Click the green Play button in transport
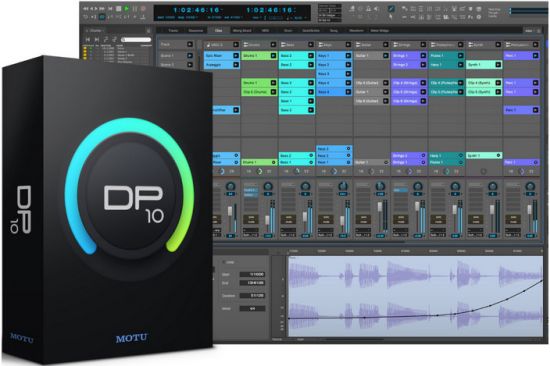Viewport: 550px width, 366px height. pyautogui.click(x=127, y=8)
